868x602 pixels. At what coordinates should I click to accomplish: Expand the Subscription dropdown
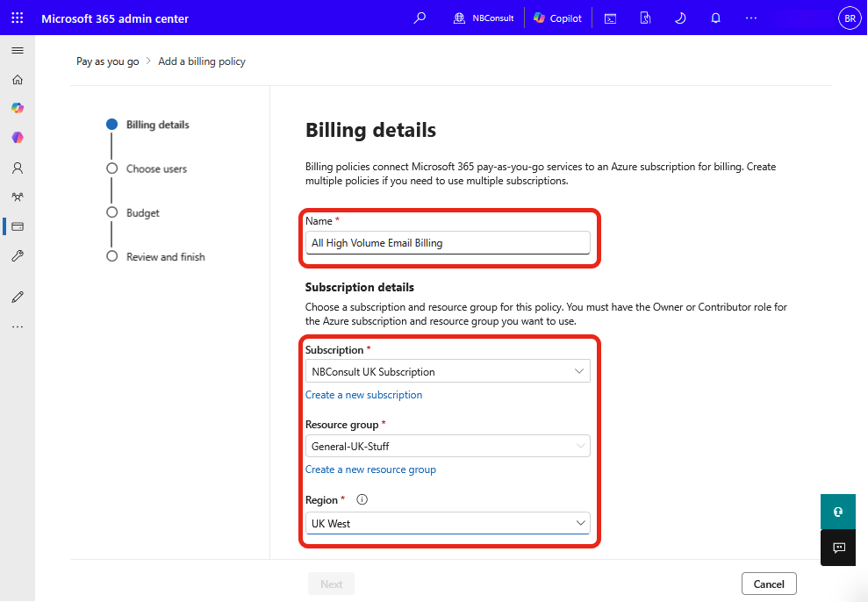point(448,372)
